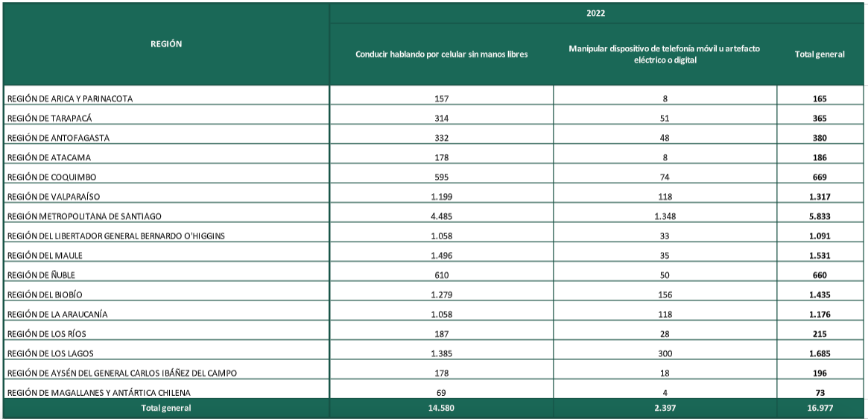Click 156 in the Biobío row

coord(665,294)
